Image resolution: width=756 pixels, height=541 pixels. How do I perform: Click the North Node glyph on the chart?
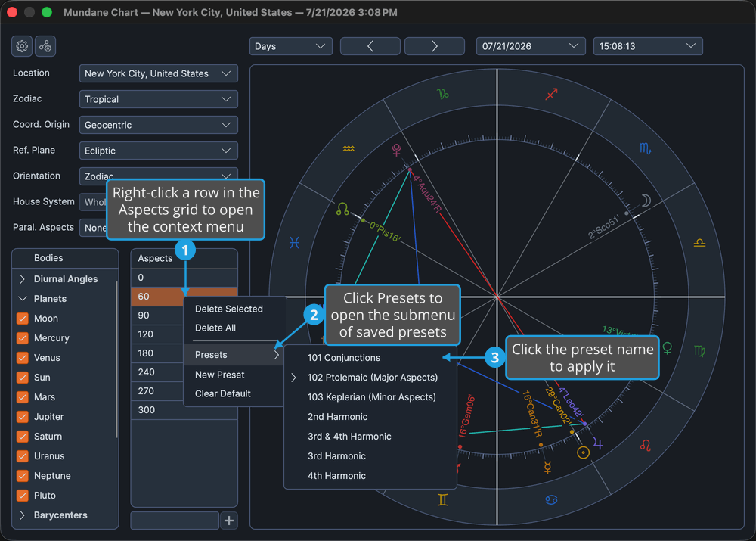(x=342, y=209)
